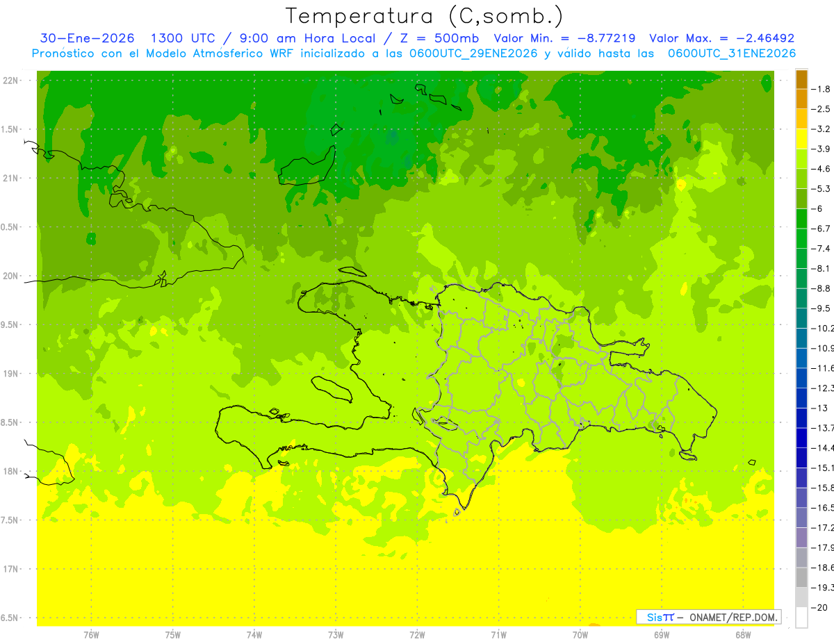Click the '70W' longitude axis label
This screenshot has height=644, width=834.
click(x=580, y=634)
